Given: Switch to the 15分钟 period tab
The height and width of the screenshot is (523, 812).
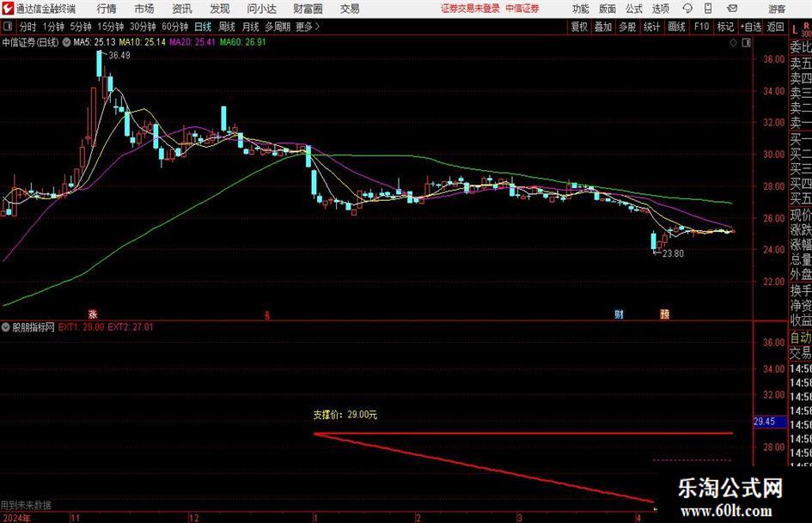Looking at the screenshot, I should tap(110, 27).
